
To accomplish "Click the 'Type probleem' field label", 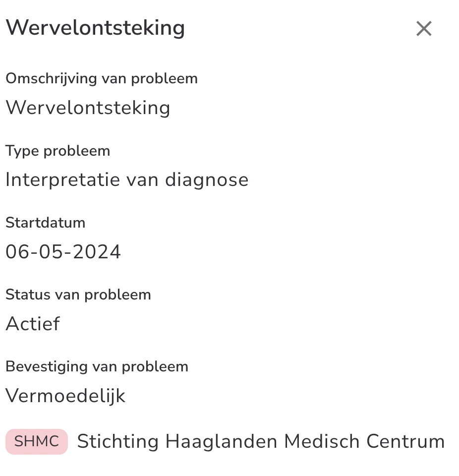I will point(57,151).
